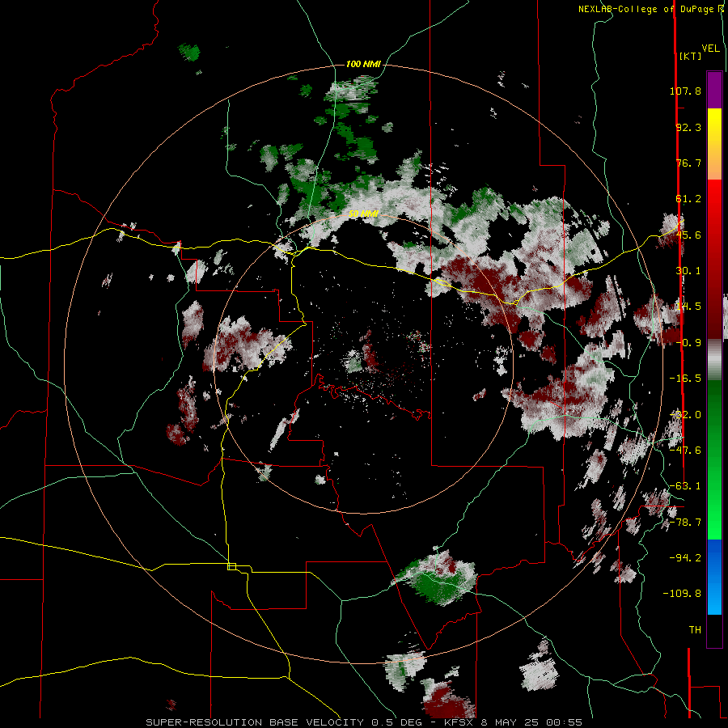Click the -94.2 legend value
Viewport: 728px width, 728px height.
(x=685, y=558)
